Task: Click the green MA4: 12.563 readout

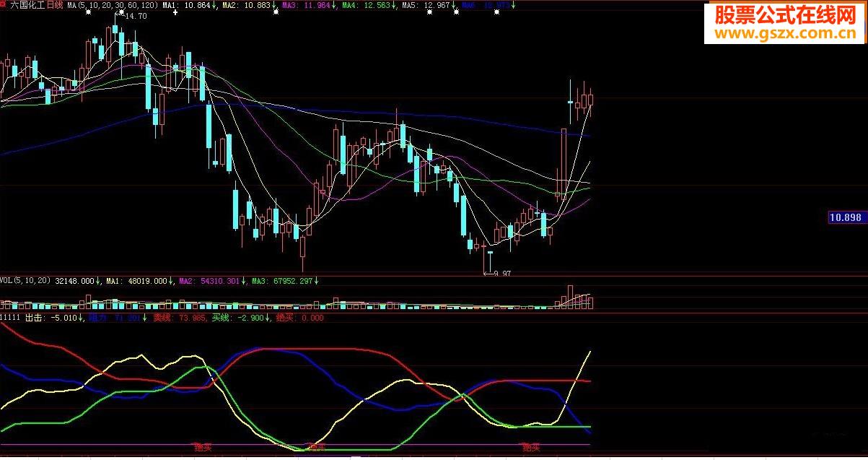Action: [x=368, y=5]
